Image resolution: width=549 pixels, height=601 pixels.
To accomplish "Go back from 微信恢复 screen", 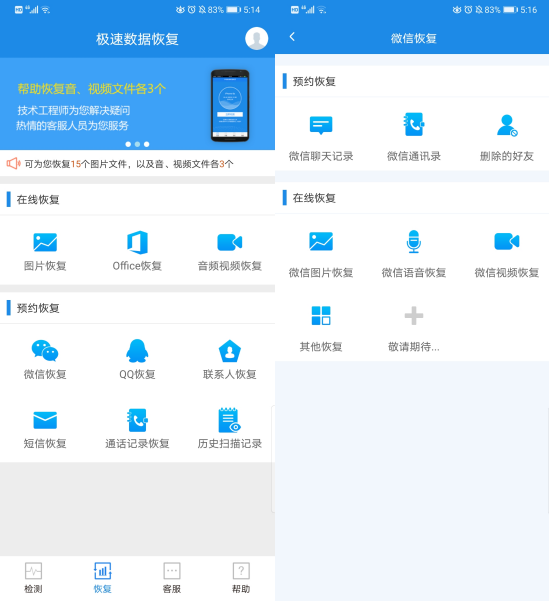I will pos(292,37).
